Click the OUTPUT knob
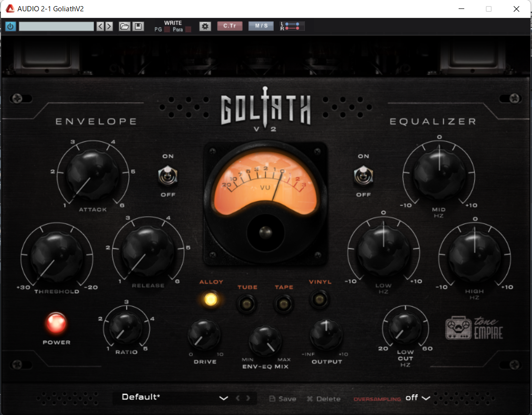 click(x=326, y=334)
